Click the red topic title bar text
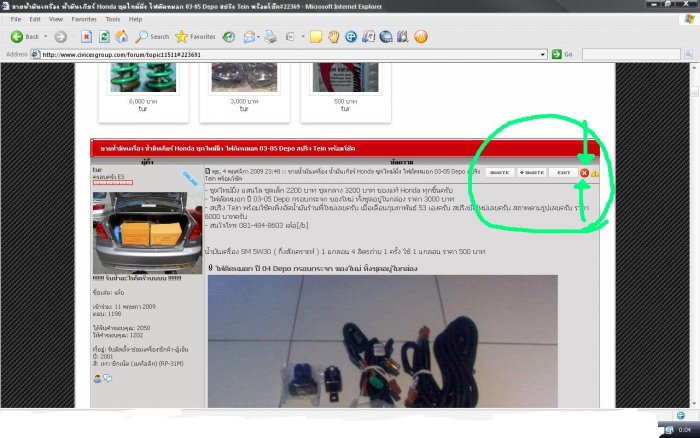This screenshot has height=438, width=700. click(227, 148)
